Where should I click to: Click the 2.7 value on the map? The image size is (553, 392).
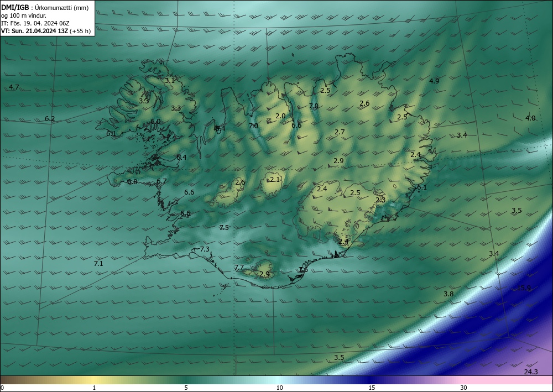pyautogui.click(x=340, y=132)
